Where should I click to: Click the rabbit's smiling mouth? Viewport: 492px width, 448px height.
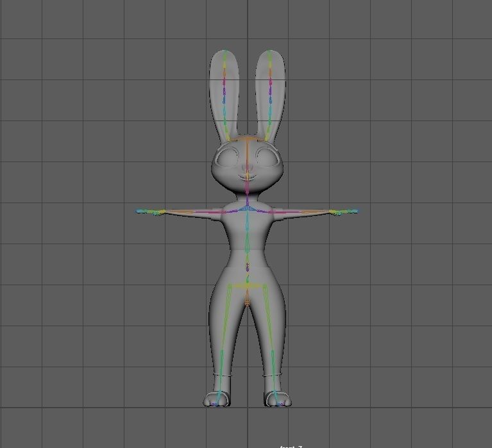[247, 178]
